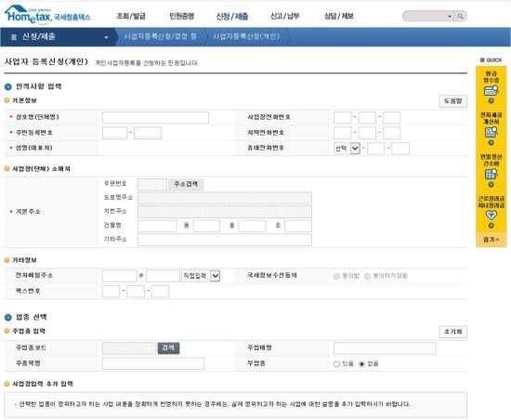
Task: Click the arrow below 전자세금계산서 icon
Action: click(491, 143)
